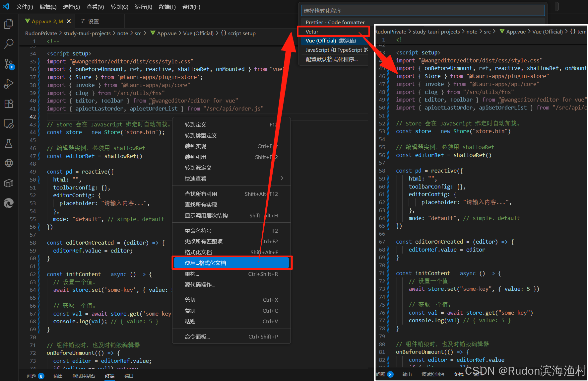This screenshot has width=588, height=381.
Task: Open the Testing flask icon
Action: click(x=9, y=143)
